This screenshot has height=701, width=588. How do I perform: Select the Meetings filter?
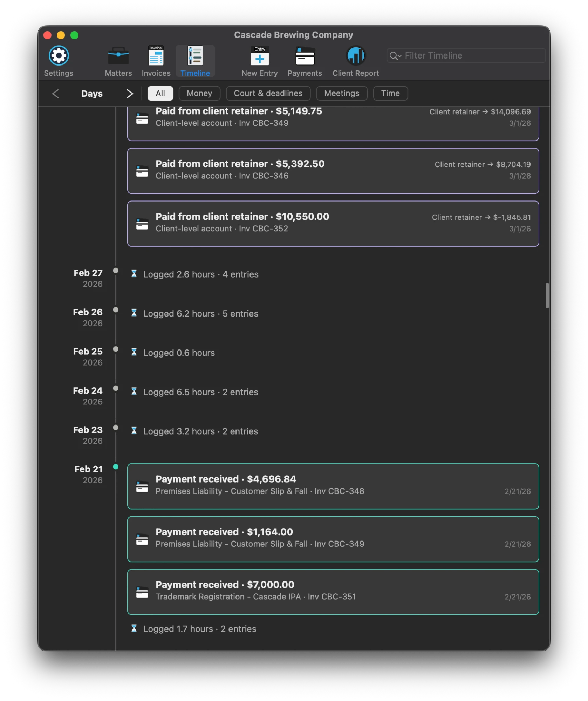(x=341, y=93)
